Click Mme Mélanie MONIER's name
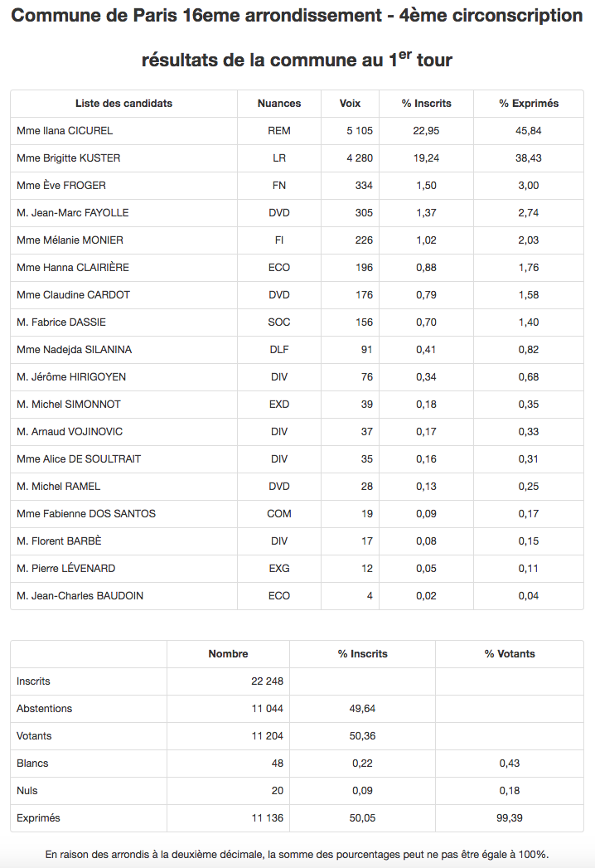The width and height of the screenshot is (595, 868). (70, 240)
